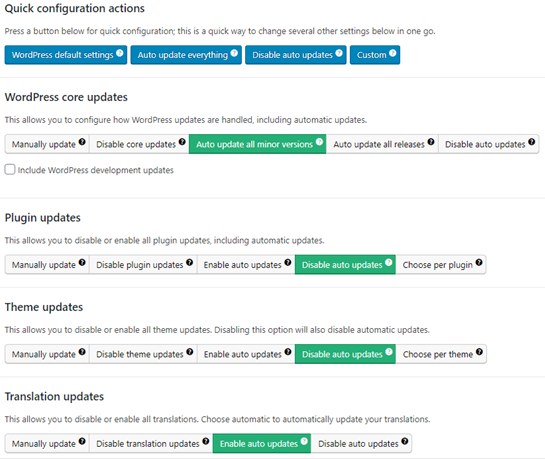Select Enable auto updates for translations
The height and width of the screenshot is (459, 545).
pos(262,443)
